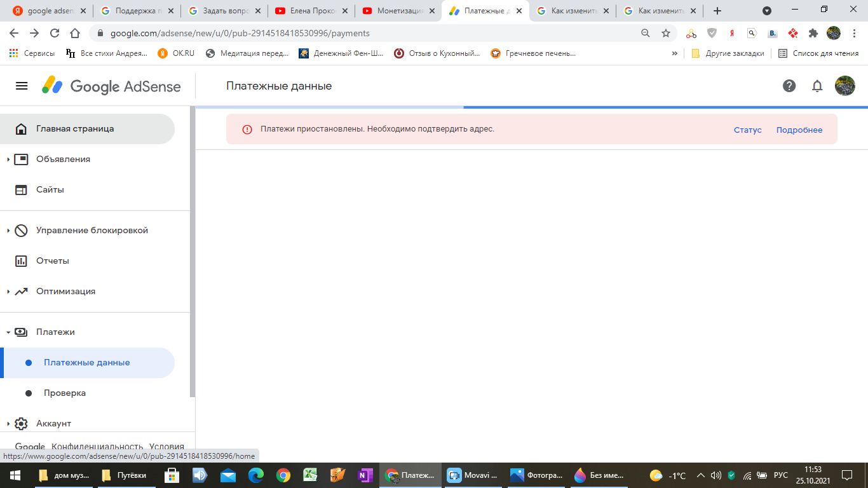Close the 'Платежные данные' browser tab
This screenshot has height=488, width=868.
coord(519,11)
